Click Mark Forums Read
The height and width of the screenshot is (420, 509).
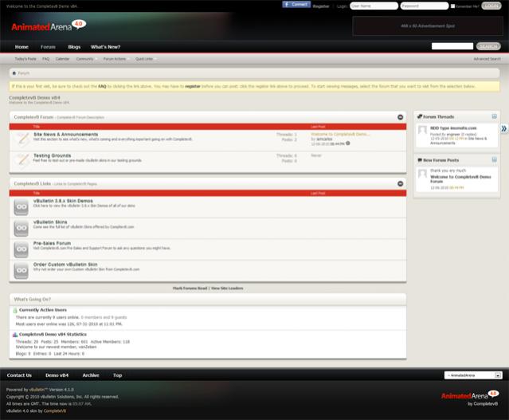coord(190,289)
